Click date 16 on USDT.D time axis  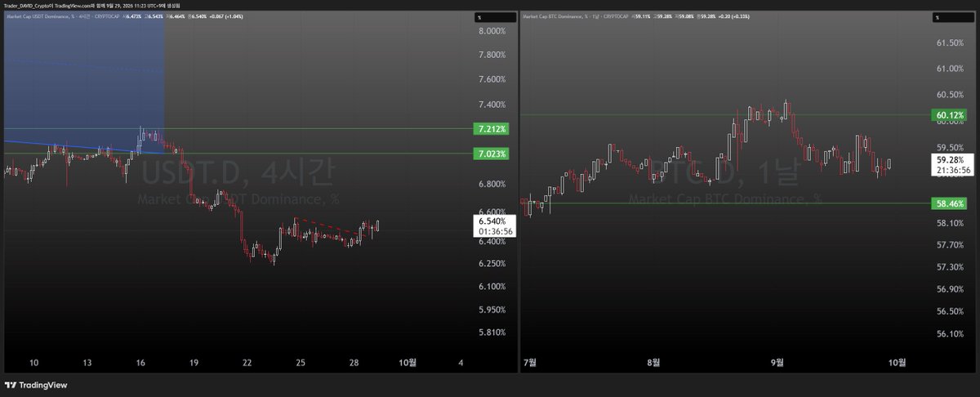click(140, 362)
